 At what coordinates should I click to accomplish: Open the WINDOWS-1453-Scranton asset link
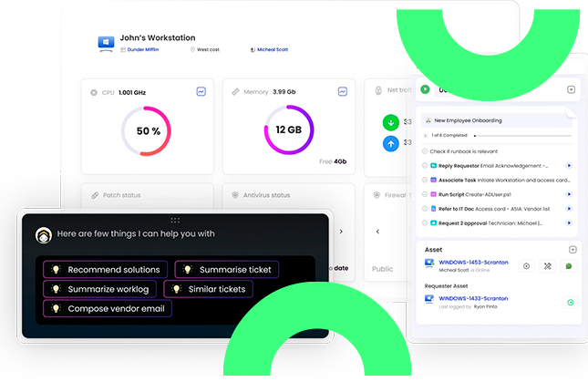click(x=474, y=262)
